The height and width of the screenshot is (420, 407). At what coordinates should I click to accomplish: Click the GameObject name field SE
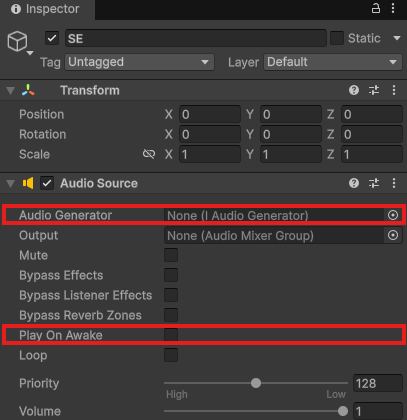tap(196, 38)
